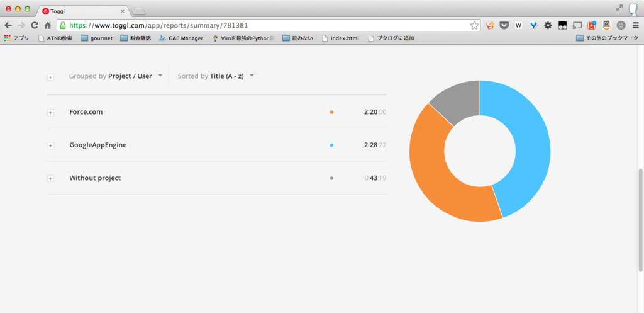Click the orange Force.com color dot

click(331, 112)
